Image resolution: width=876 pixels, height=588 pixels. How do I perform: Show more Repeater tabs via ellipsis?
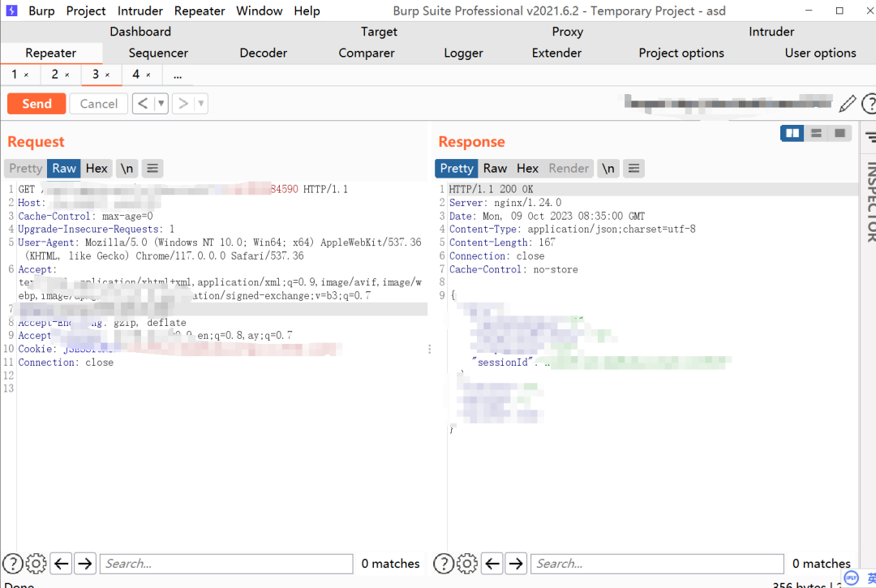point(178,75)
